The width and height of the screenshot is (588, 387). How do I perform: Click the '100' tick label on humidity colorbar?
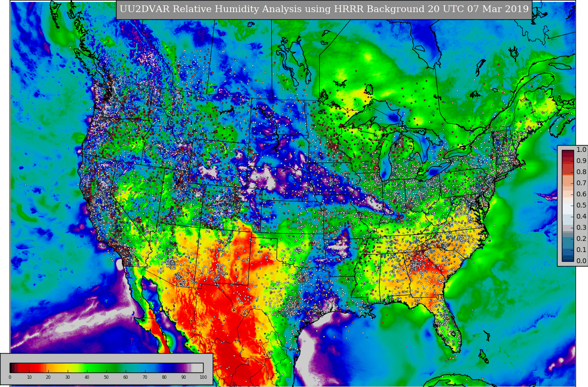point(203,377)
